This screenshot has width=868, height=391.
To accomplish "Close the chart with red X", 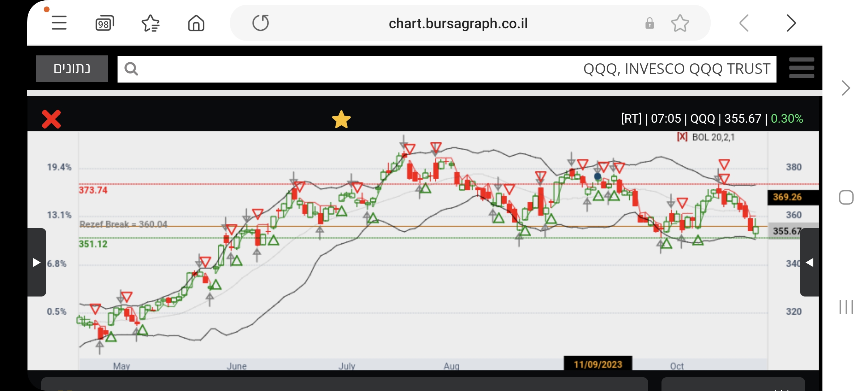I will click(51, 119).
